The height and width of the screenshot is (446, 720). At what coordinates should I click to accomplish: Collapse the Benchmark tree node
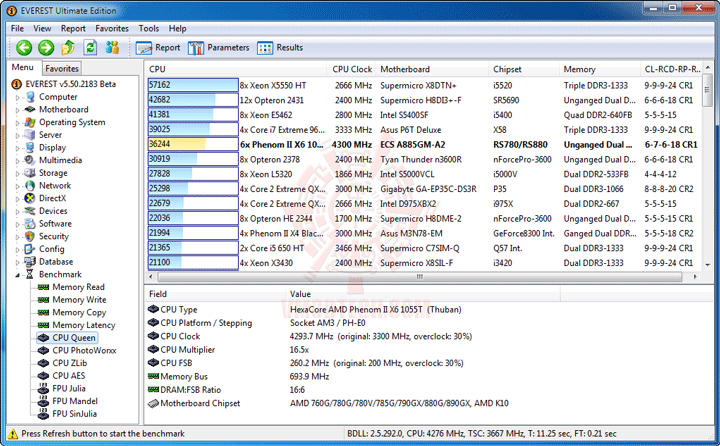pos(17,275)
